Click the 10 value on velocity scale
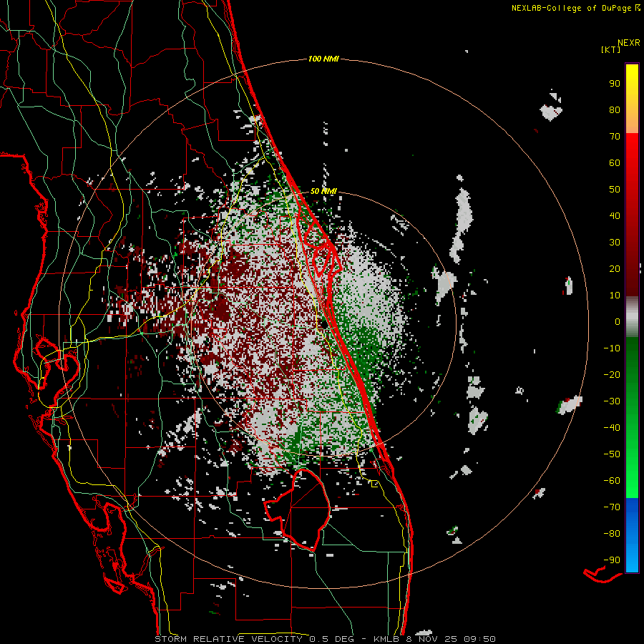Image resolution: width=644 pixels, height=644 pixels. [615, 296]
